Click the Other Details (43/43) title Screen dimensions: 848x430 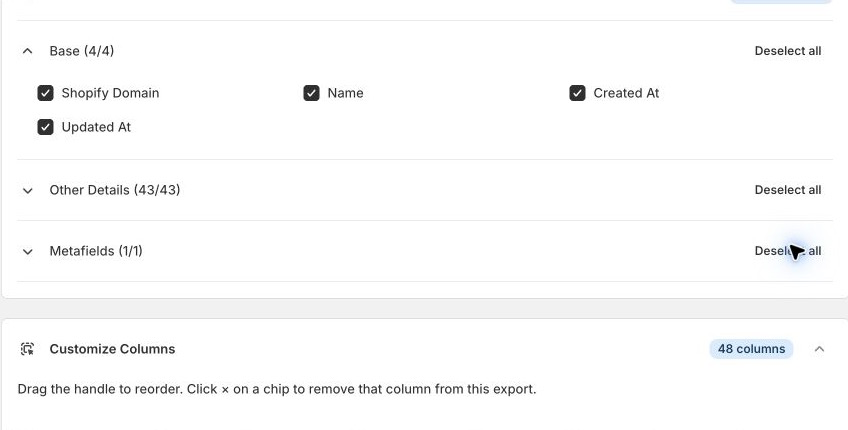[115, 190]
